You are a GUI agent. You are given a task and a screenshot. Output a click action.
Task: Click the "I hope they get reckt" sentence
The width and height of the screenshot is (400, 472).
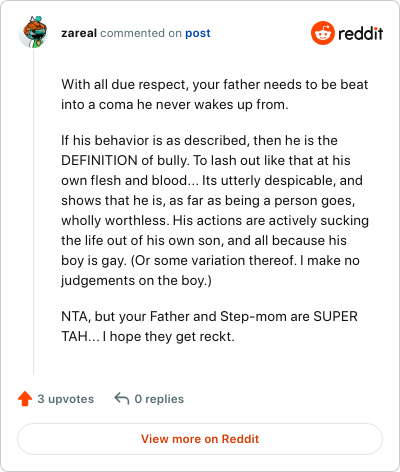pyautogui.click(x=169, y=336)
